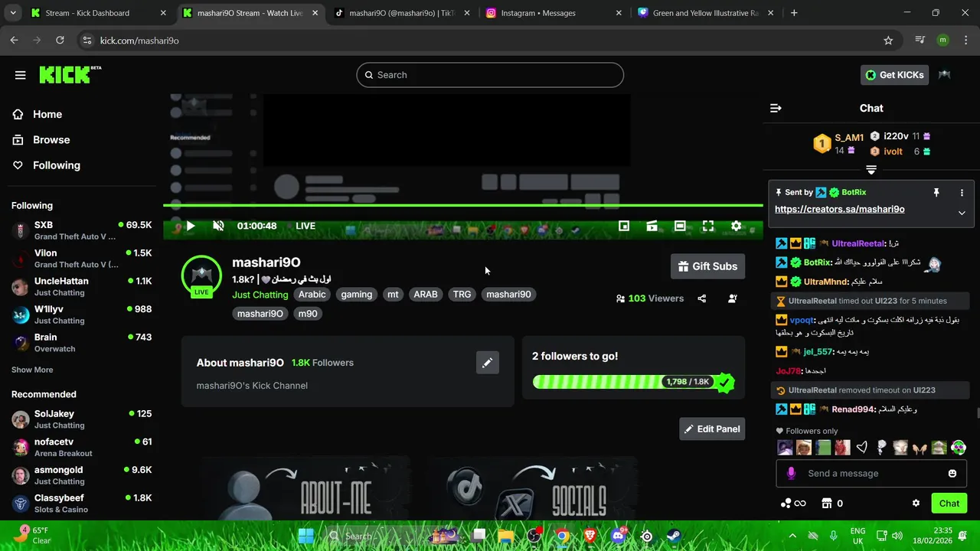Viewport: 980px width, 551px height.
Task: Click the follower goal progress bar
Action: point(633,382)
